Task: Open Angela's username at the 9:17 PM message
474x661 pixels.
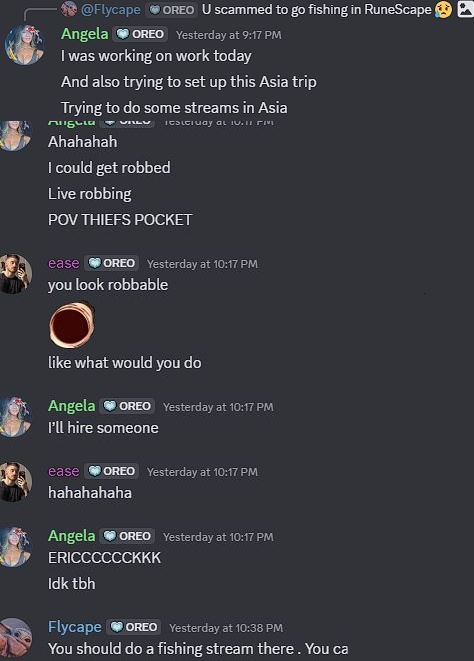Action: coord(85,34)
